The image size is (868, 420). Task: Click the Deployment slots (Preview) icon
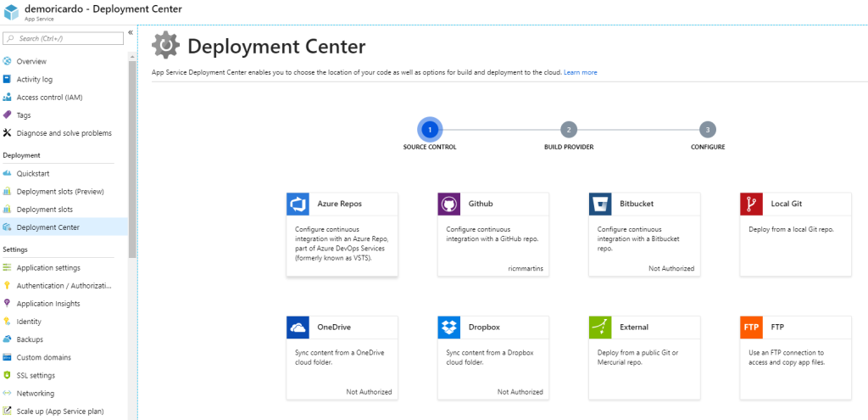(x=7, y=192)
